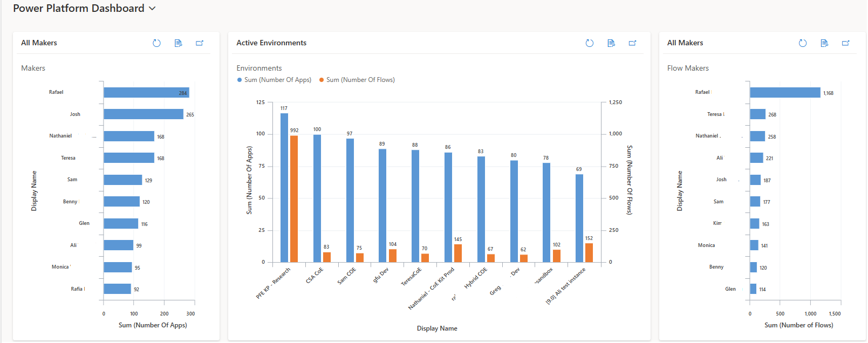Toggle the Sum (Number Of Apps) legend series
Image resolution: width=868 pixels, height=343 pixels.
tap(275, 80)
